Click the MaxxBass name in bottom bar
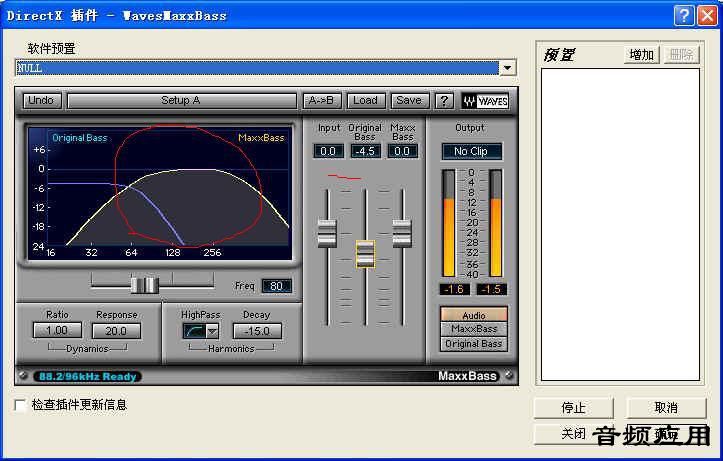Viewport: 723px width, 461px height. 467,376
